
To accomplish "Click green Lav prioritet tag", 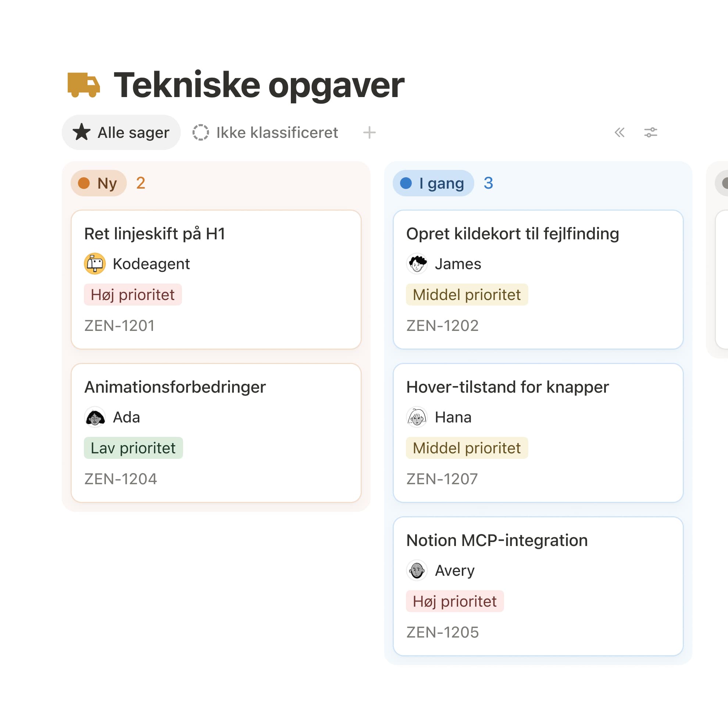I will pos(133,448).
